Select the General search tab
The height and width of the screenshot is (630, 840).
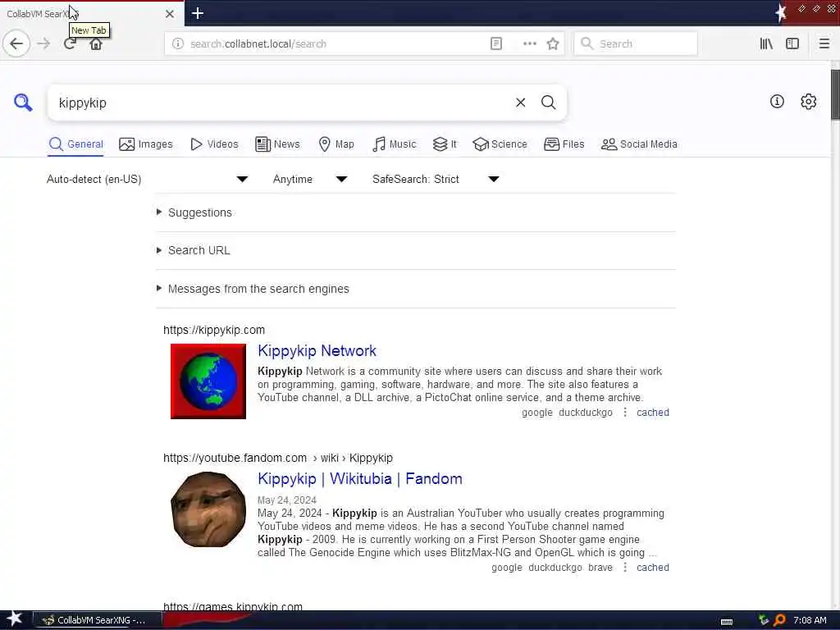[75, 144]
